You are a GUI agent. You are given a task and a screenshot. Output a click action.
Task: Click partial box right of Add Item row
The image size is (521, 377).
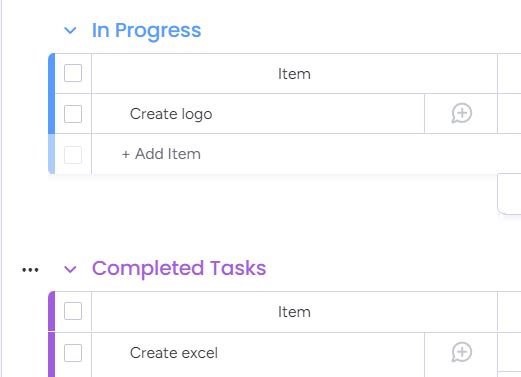(x=509, y=194)
